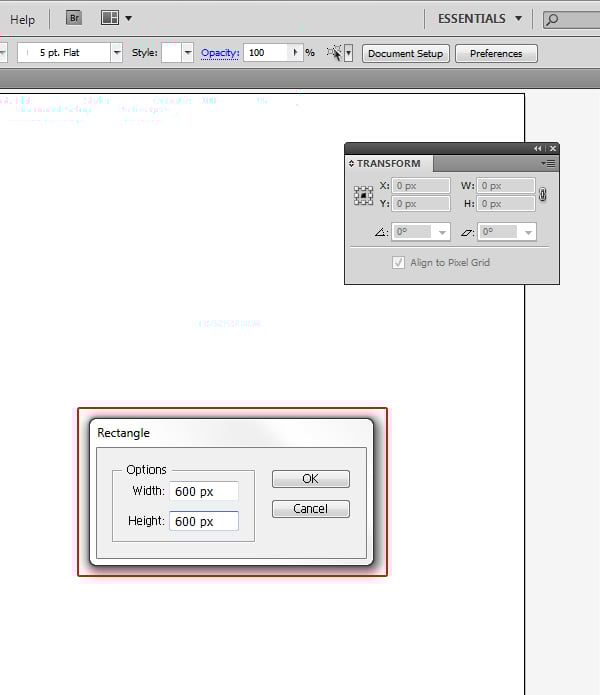Click the Document Setup button
Screen dimensions: 600x695
click(x=405, y=53)
